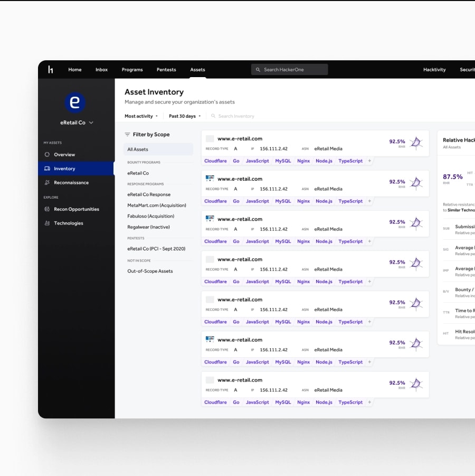
Task: Click Node.js tag on fourth asset card
Action: pos(324,282)
